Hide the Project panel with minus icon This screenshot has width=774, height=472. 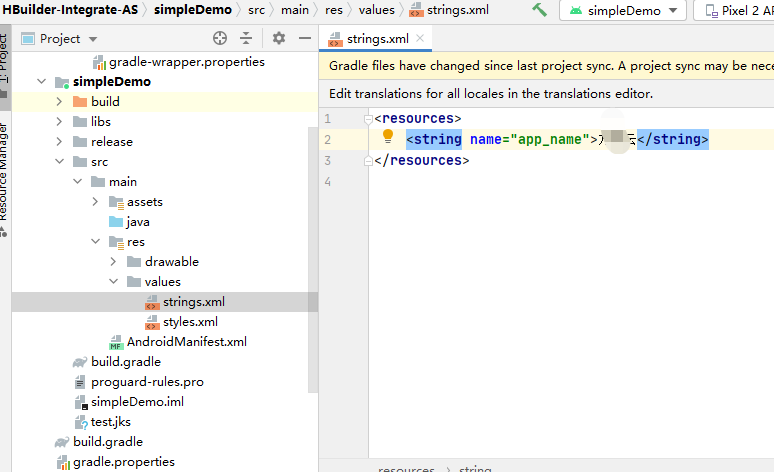click(x=305, y=38)
